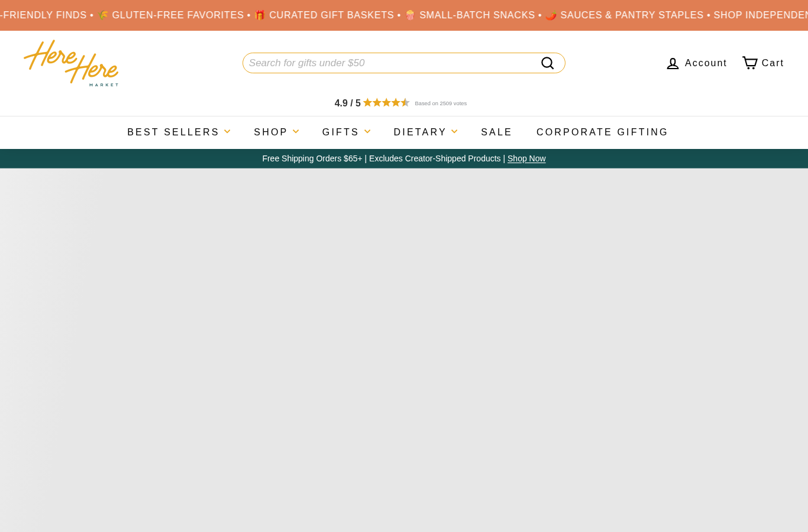Click the Here Here Market logo
The image size is (808, 532).
pyautogui.click(x=71, y=63)
